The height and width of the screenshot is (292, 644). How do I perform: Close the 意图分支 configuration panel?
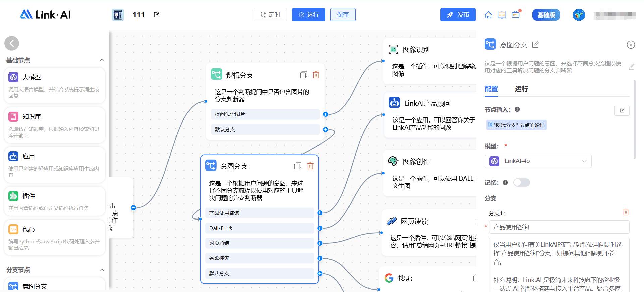click(631, 45)
